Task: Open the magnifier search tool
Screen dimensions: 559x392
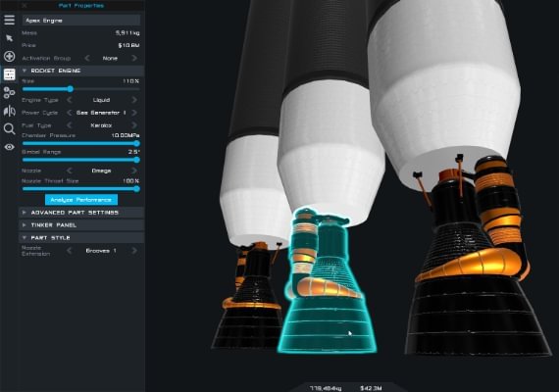Action: pos(9,128)
